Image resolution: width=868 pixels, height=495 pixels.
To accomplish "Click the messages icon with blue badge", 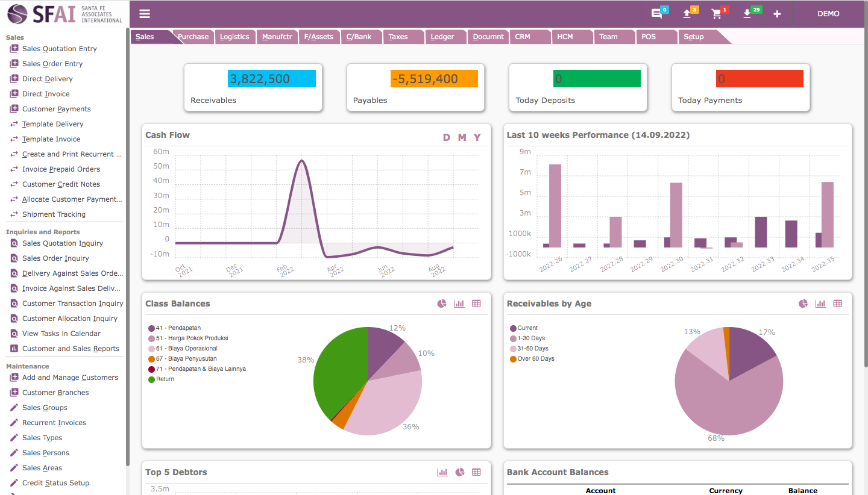I will tap(656, 14).
